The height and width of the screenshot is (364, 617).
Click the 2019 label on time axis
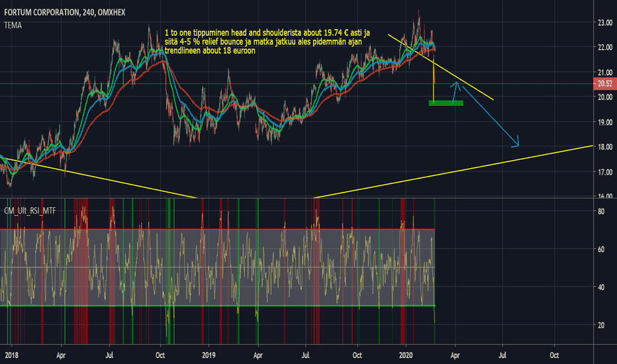pos(209,355)
